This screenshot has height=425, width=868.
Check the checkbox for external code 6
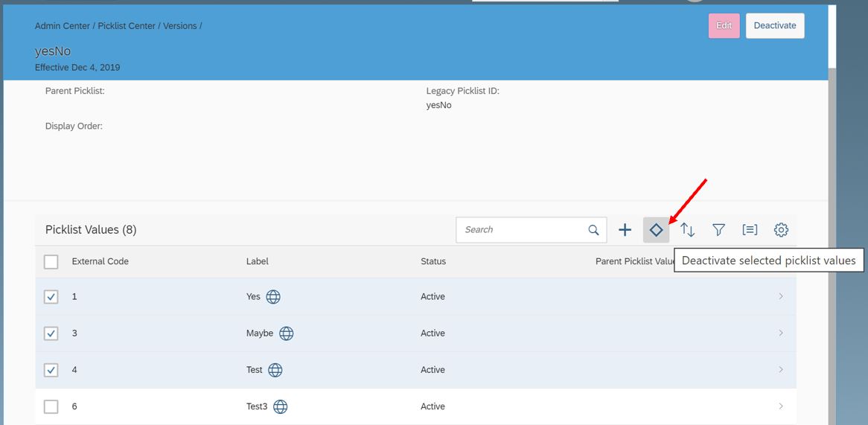click(x=51, y=406)
